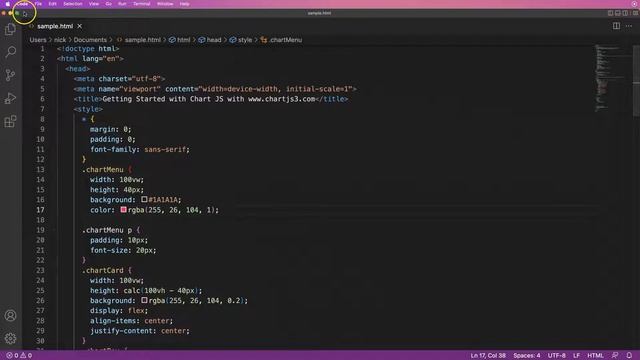Click the 'justify-content: center;' line
This screenshot has width=640, height=360.
coord(140,331)
